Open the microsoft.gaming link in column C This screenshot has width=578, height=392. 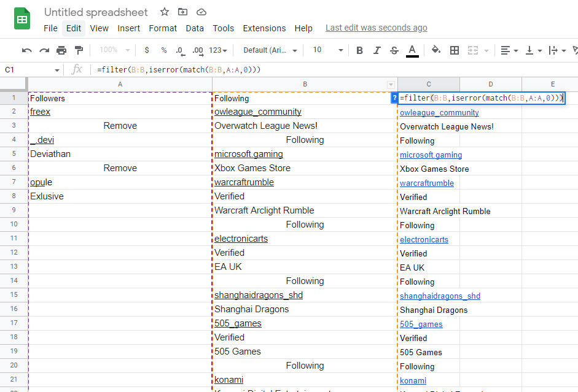coord(431,155)
